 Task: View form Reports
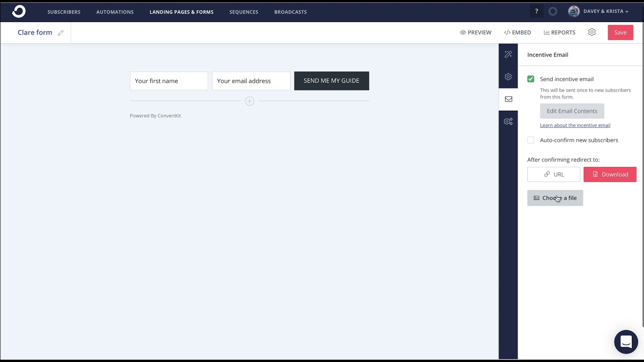point(559,32)
